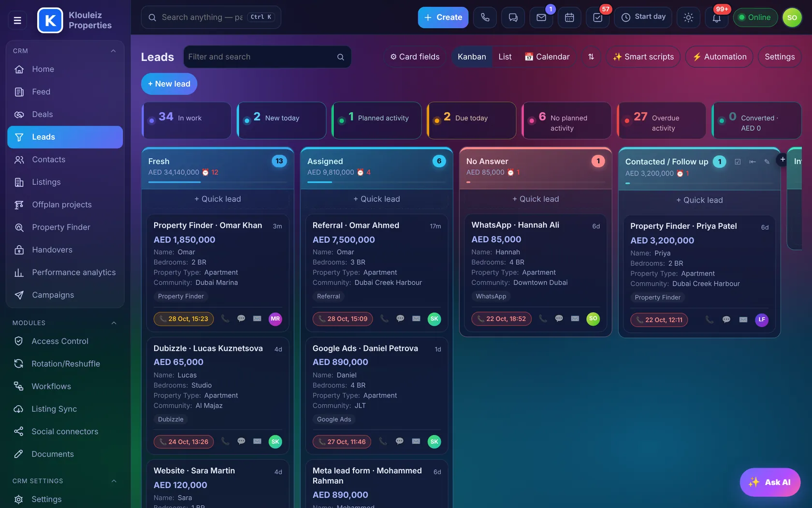Switch to Calendar view tab
812x508 pixels.
point(547,57)
